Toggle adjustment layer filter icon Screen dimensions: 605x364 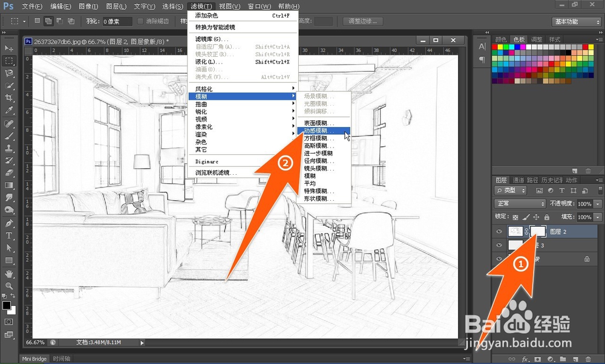pyautogui.click(x=551, y=190)
